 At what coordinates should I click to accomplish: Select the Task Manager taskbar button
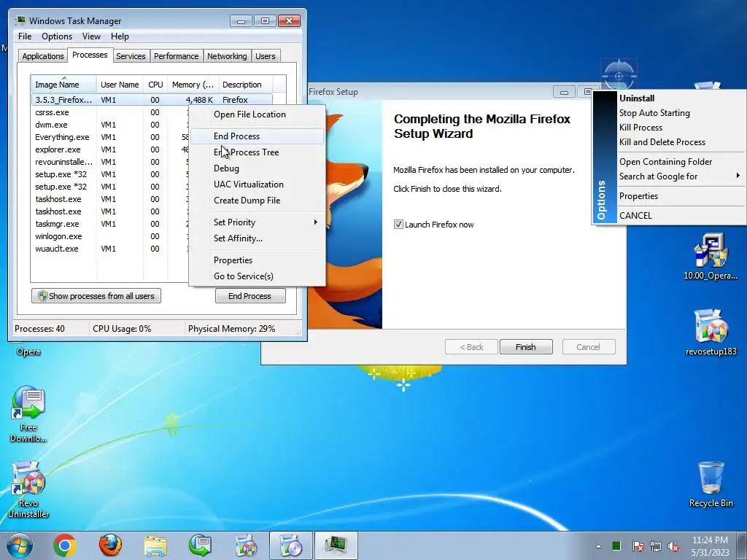coord(336,545)
